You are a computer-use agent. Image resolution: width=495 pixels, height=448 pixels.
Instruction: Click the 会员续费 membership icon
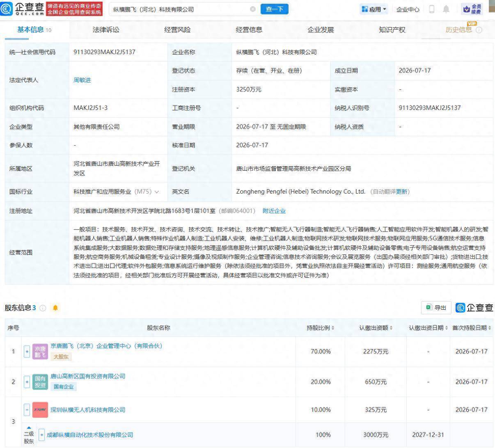(472, 9)
